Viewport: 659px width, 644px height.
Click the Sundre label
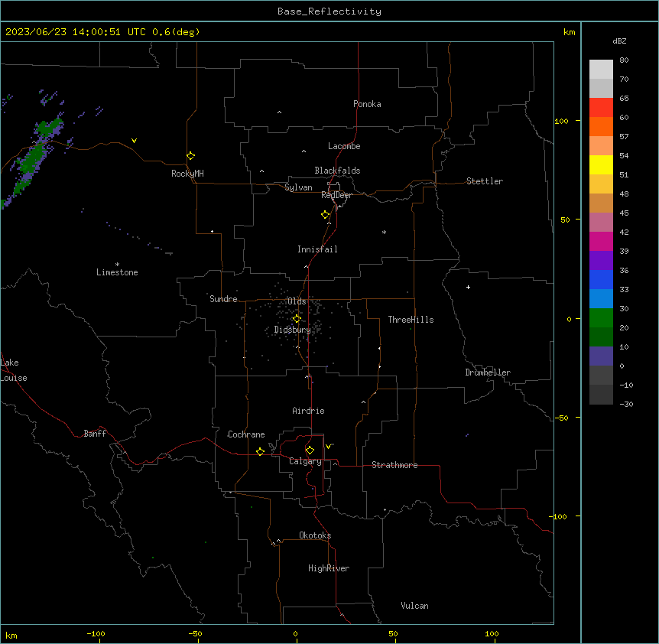pyautogui.click(x=223, y=299)
